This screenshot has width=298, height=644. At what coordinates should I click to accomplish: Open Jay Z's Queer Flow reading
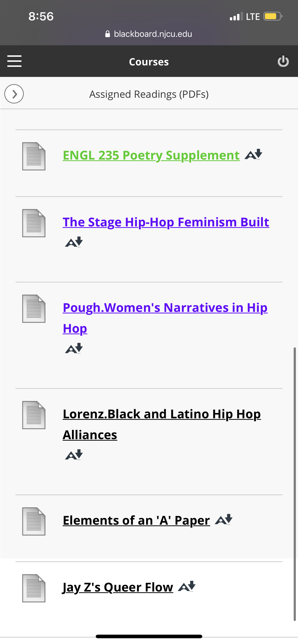[118, 587]
